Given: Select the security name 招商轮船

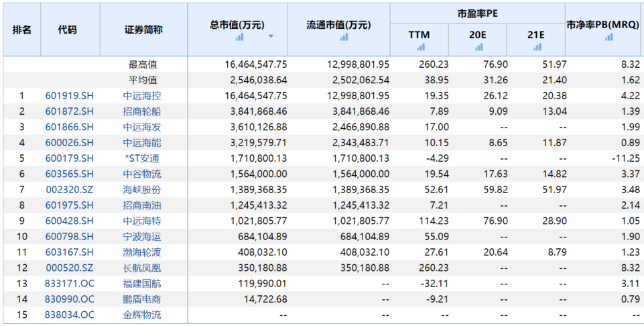Looking at the screenshot, I should click(x=142, y=111).
